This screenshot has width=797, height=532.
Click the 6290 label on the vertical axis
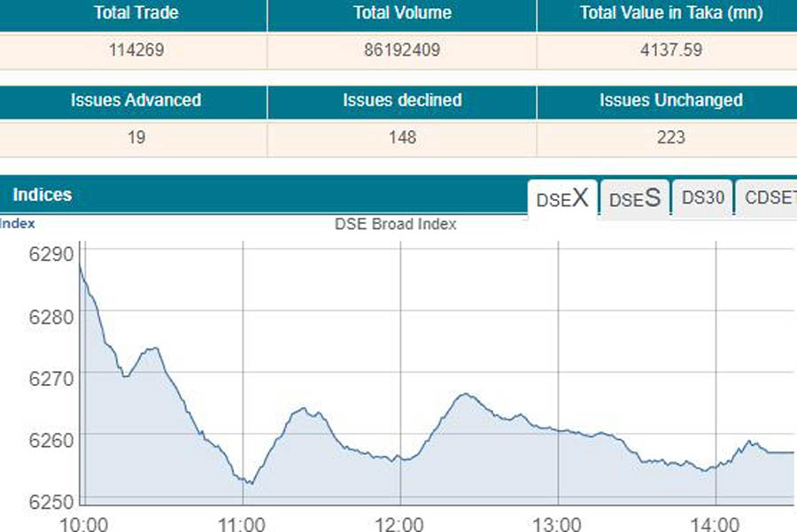(50, 256)
